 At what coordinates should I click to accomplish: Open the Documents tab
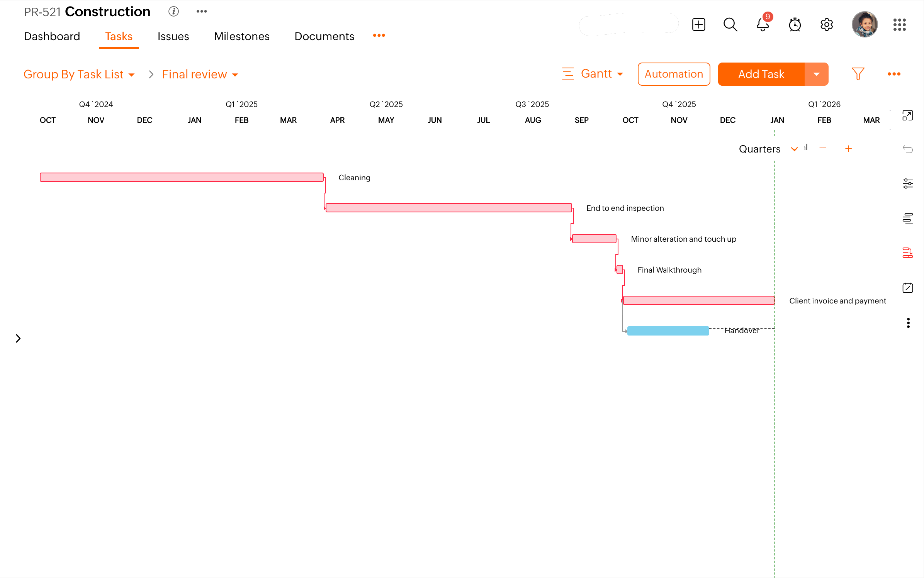click(324, 36)
